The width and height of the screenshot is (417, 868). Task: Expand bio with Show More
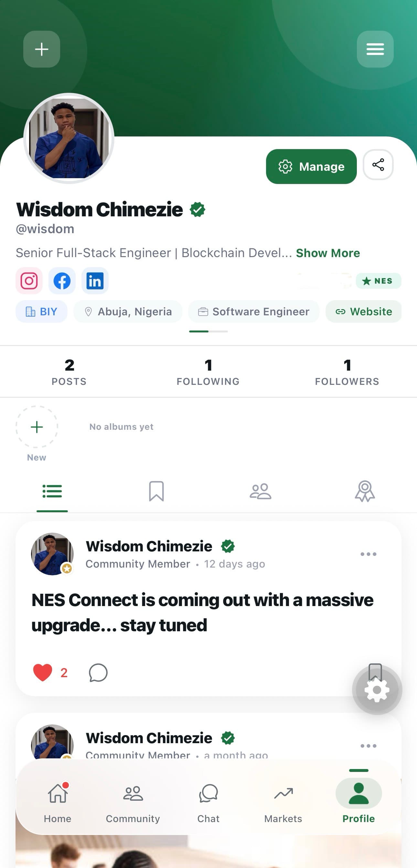328,253
